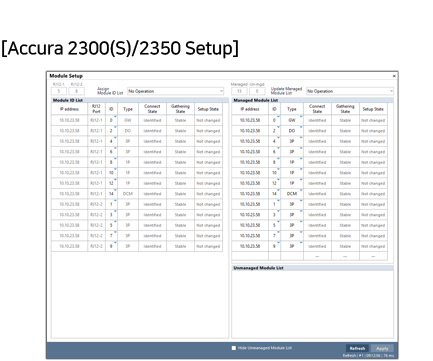Select ID 7 cell in Module ID List
This screenshot has width=433, height=361.
point(111,236)
